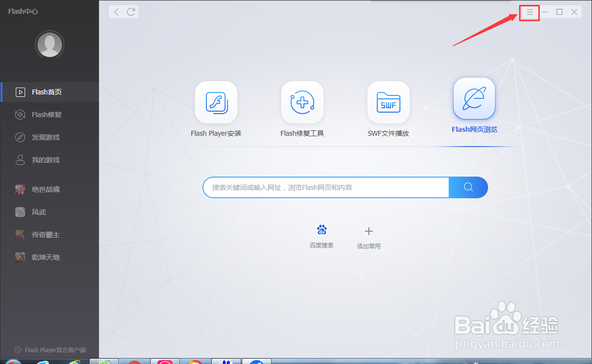Switch to the Flash首页 tab

click(x=49, y=92)
